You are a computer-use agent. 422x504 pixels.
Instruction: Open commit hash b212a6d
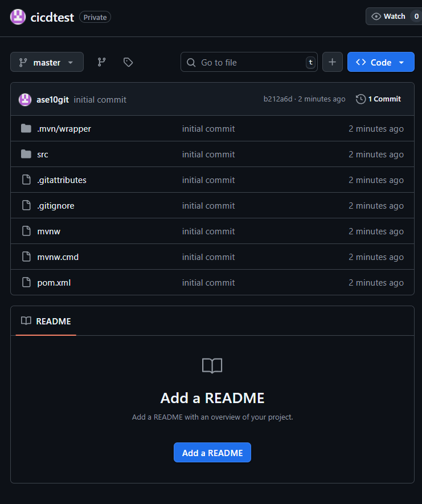pos(278,99)
